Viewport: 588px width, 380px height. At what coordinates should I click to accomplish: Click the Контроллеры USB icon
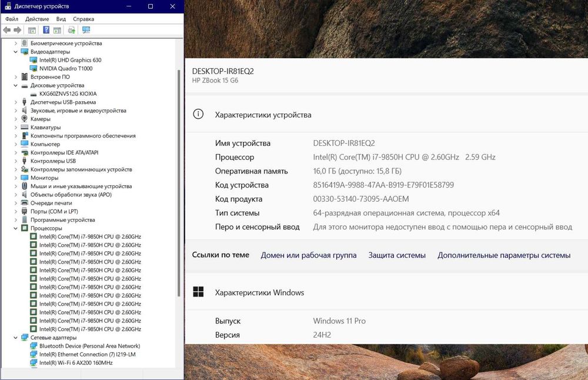(24, 161)
